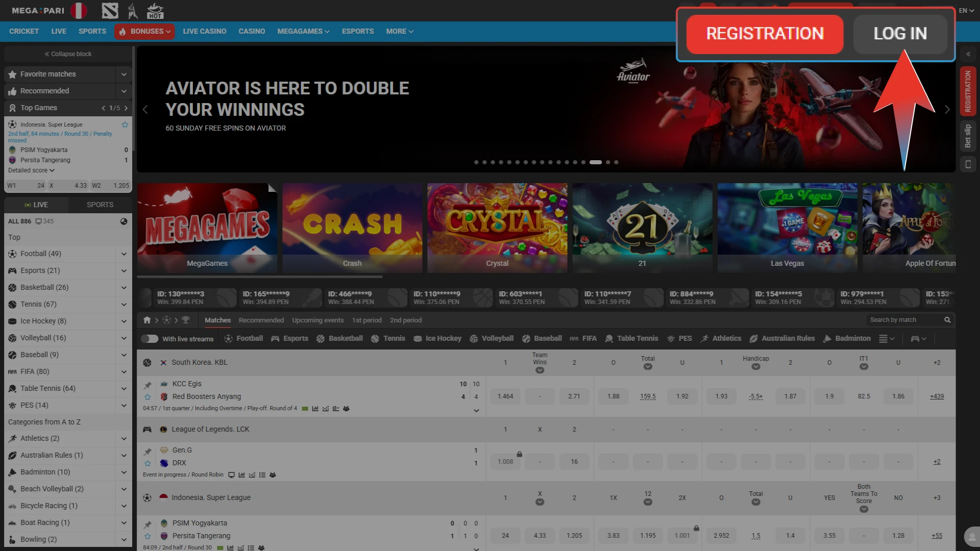Open the EN language dropdown
The width and height of the screenshot is (980, 551).
coord(966,10)
